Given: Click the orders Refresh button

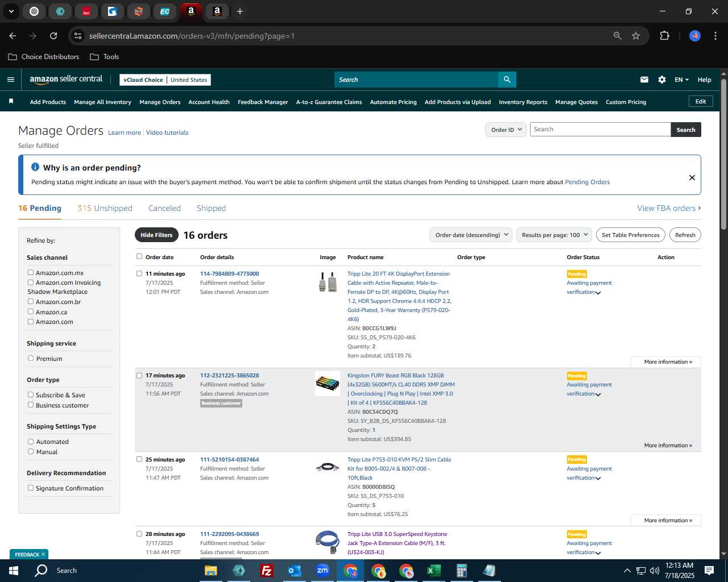Looking at the screenshot, I should tap(685, 235).
